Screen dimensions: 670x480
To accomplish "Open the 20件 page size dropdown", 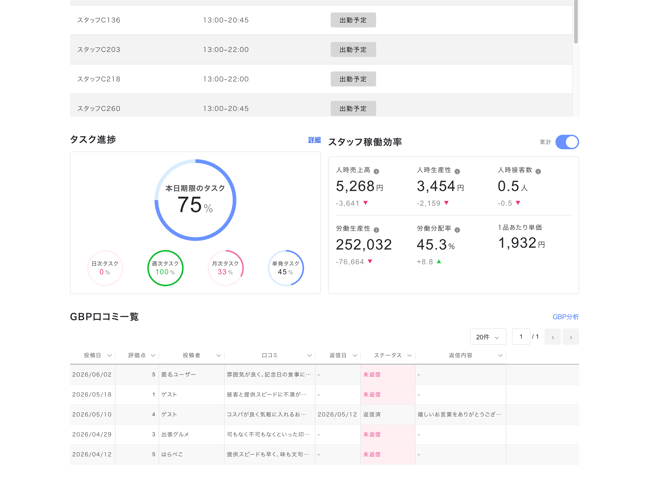I will (x=488, y=337).
